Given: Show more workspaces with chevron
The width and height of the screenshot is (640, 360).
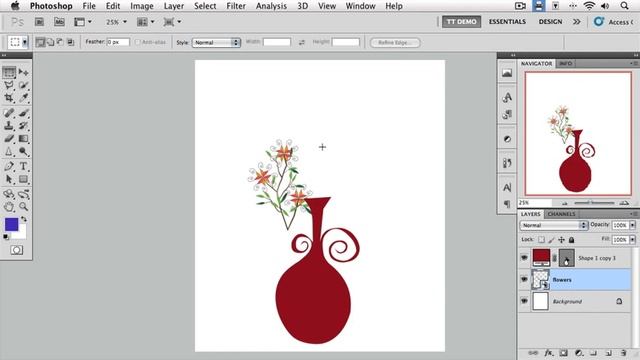Looking at the screenshot, I should (x=576, y=22).
